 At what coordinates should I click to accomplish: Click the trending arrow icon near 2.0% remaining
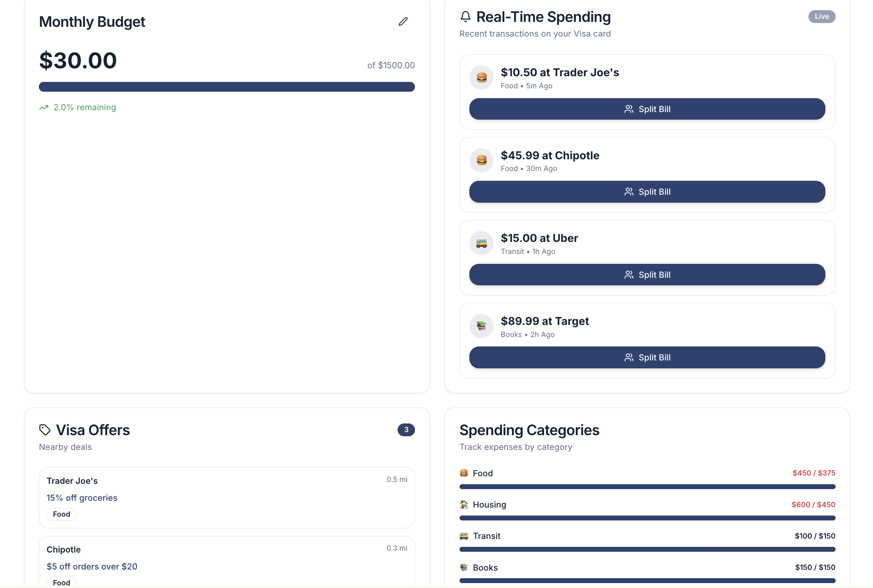pos(44,108)
